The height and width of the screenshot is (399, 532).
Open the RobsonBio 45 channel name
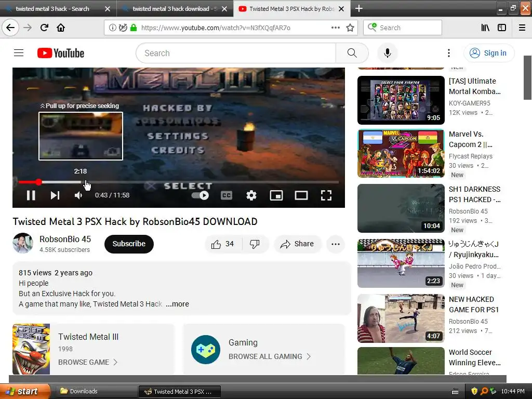65,239
